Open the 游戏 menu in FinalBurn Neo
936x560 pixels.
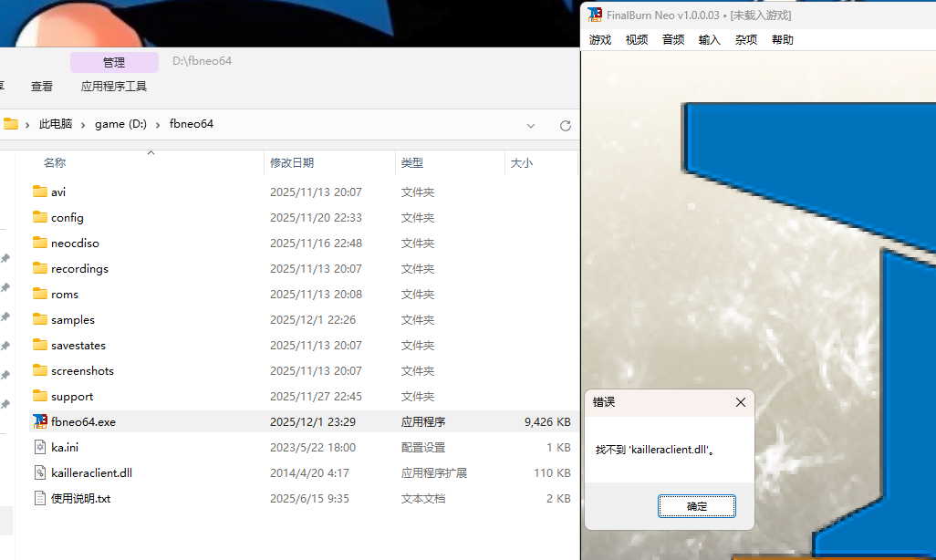coord(599,39)
